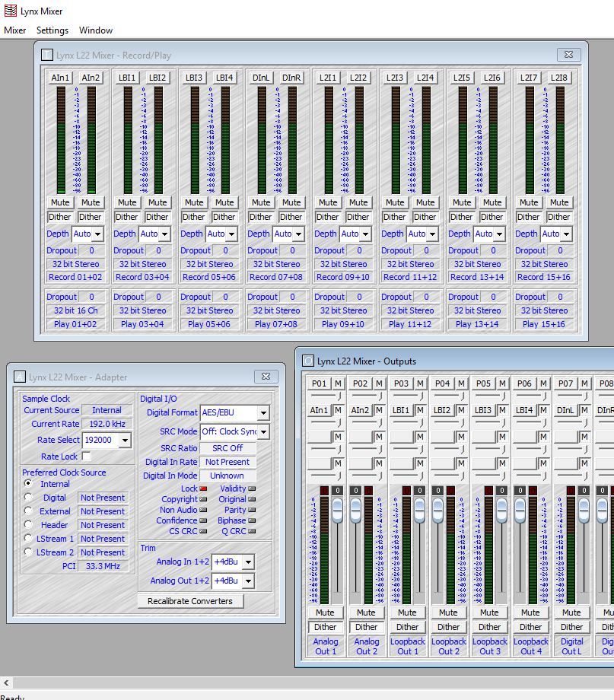
Task: Mute the DInR record channel
Action: (x=291, y=202)
